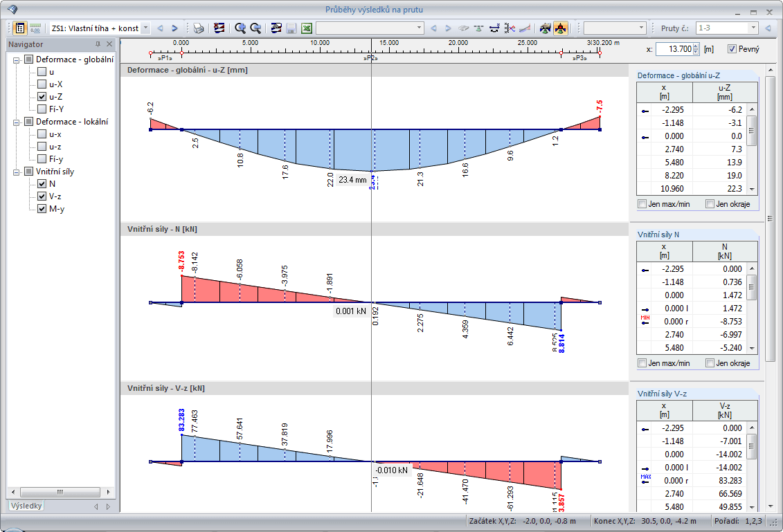The width and height of the screenshot is (783, 532).
Task: Click the u-Z [mm] column header
Action: point(725,92)
